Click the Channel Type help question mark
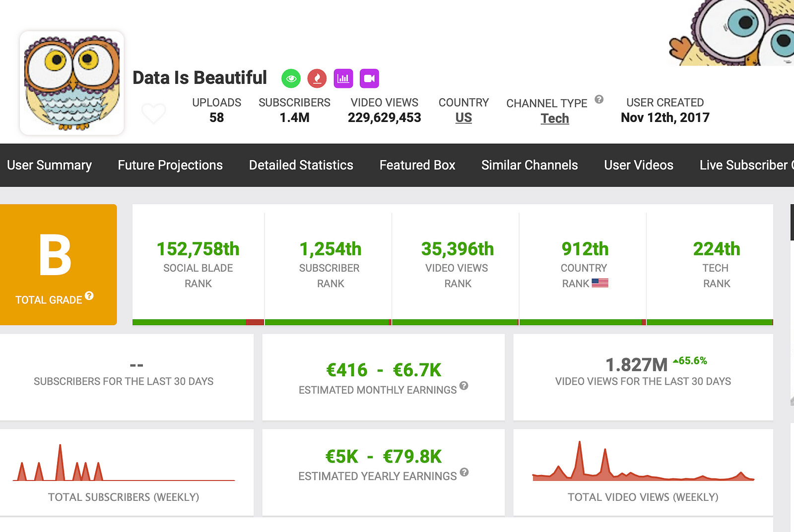Viewport: 794px width, 532px height. 599,99
